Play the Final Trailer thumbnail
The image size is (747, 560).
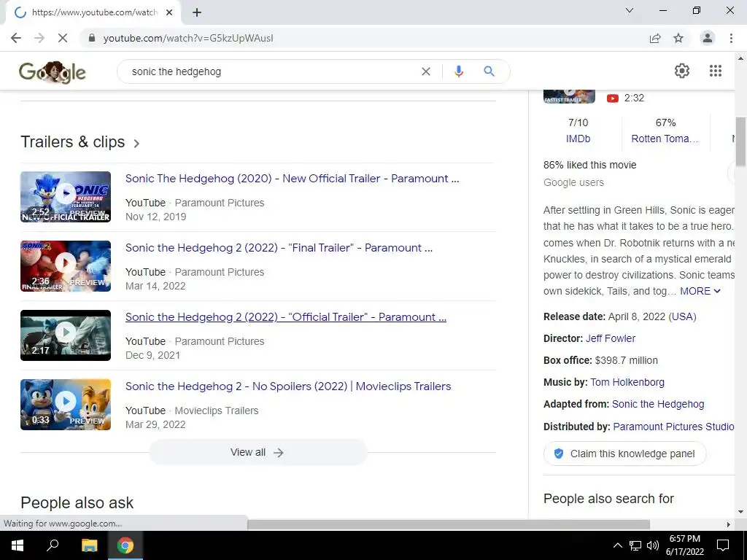66,266
